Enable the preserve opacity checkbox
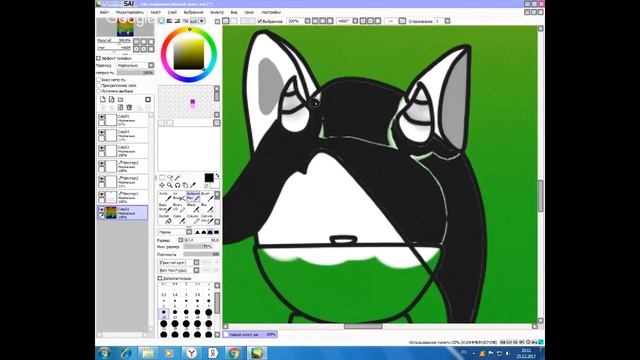The width and height of the screenshot is (640, 360). click(x=98, y=80)
